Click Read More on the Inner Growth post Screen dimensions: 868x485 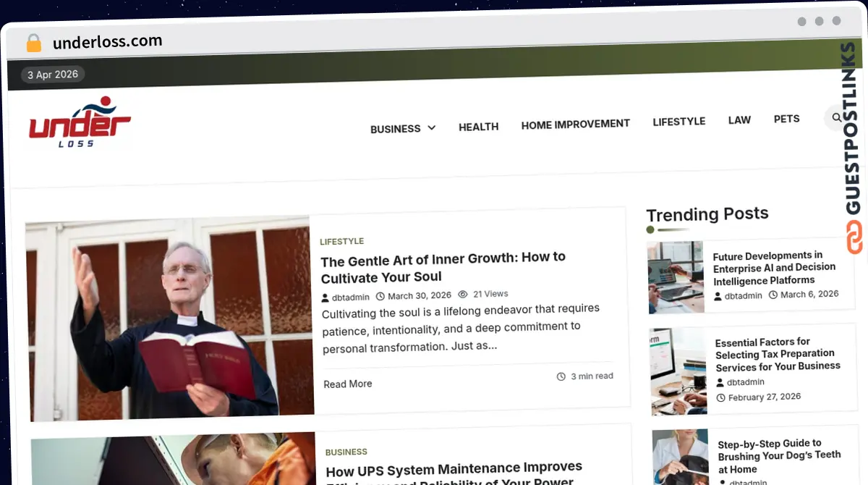pos(348,384)
